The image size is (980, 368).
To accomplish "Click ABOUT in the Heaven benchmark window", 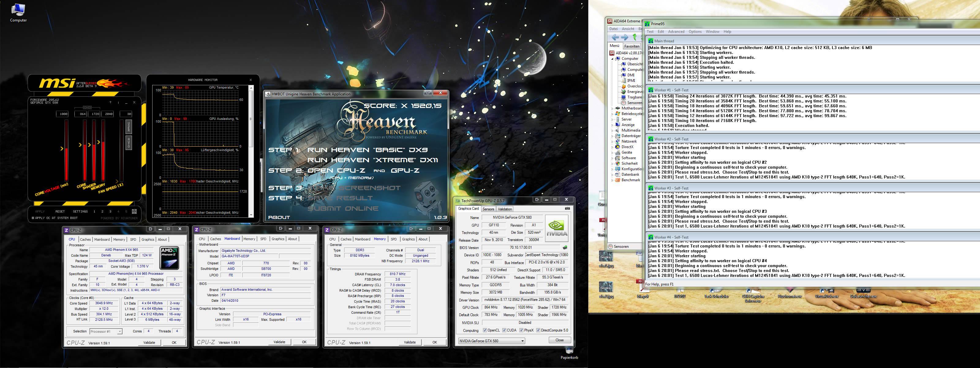I will [279, 217].
